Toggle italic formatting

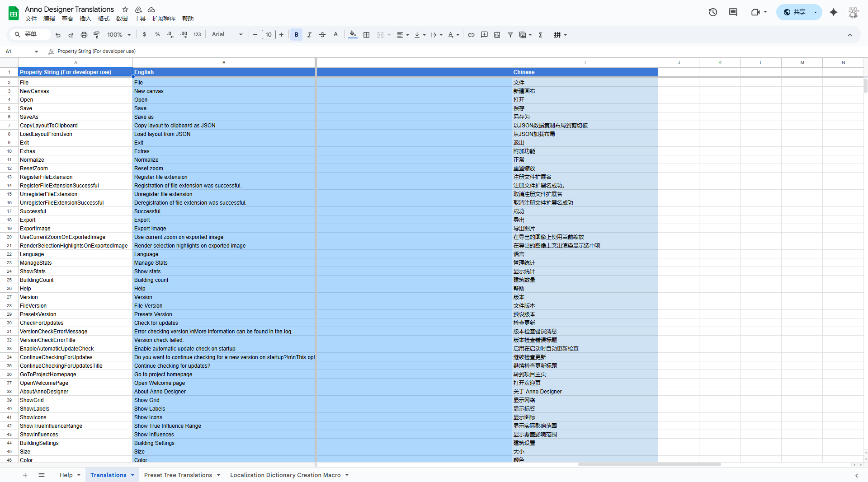[x=309, y=35]
